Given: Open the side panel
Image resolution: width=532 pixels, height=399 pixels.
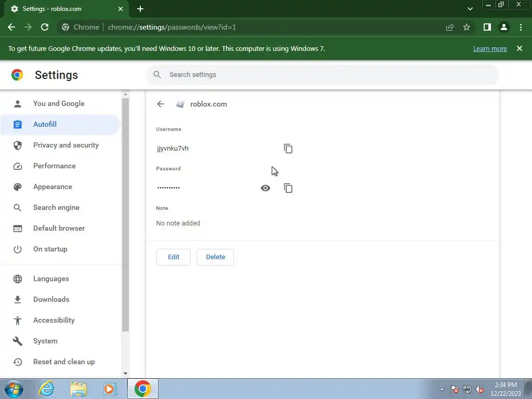Looking at the screenshot, I should (x=487, y=27).
